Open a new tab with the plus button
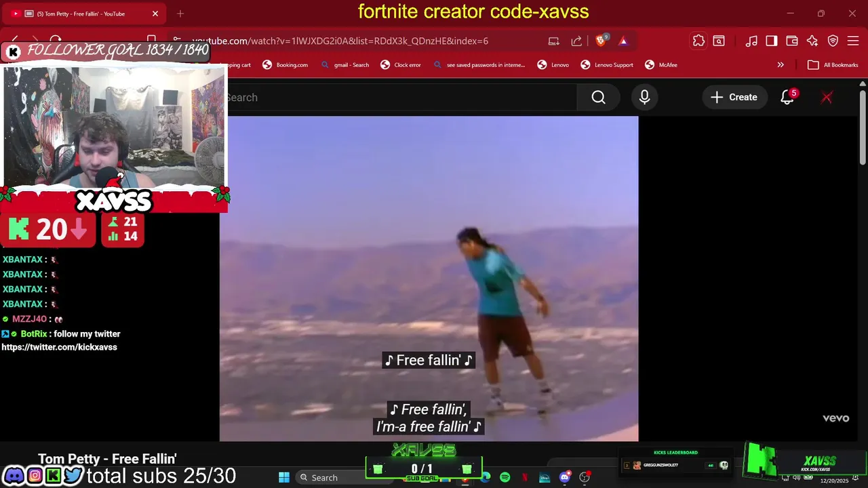This screenshot has height=488, width=868. pyautogui.click(x=180, y=14)
